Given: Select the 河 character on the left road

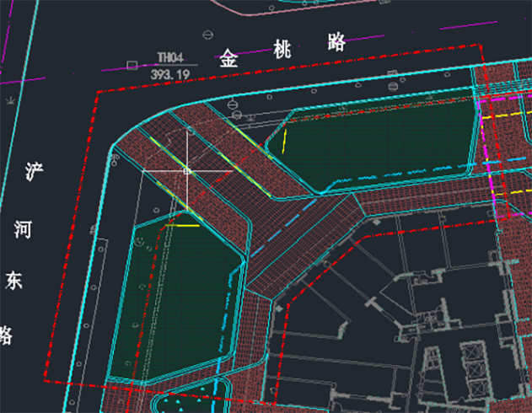Looking at the screenshot, I should tap(24, 228).
